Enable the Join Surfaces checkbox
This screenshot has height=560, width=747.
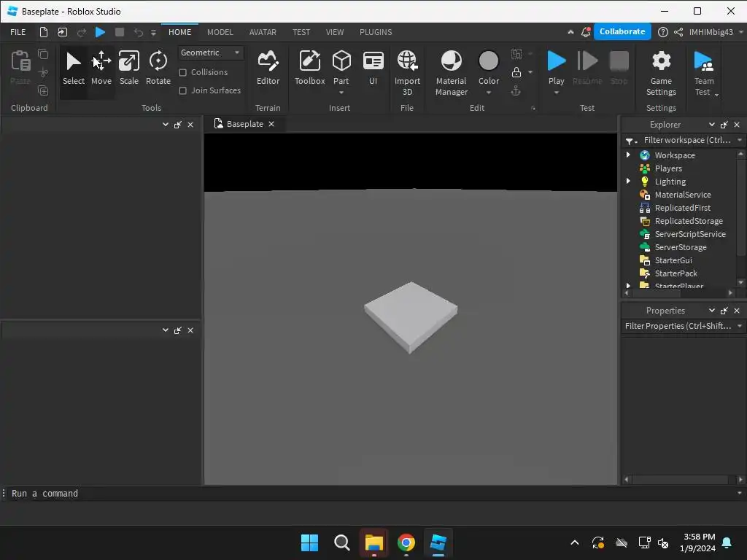[x=182, y=90]
